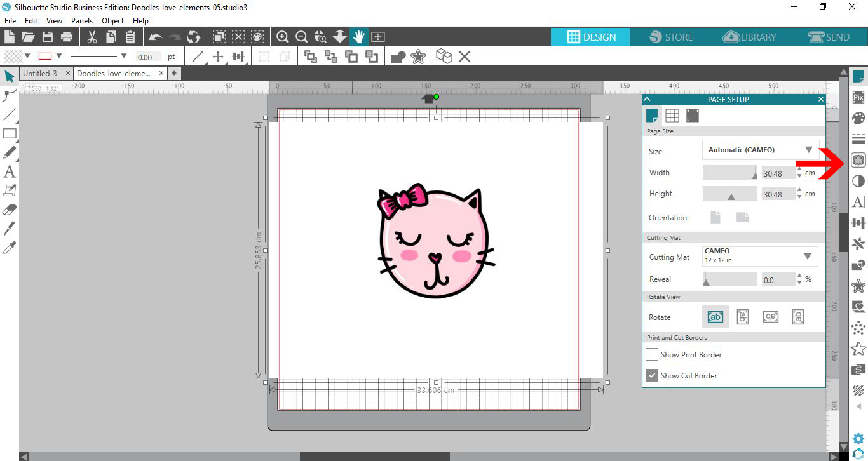The width and height of the screenshot is (868, 461).
Task: Close the Untitled-3 tab
Action: point(67,74)
